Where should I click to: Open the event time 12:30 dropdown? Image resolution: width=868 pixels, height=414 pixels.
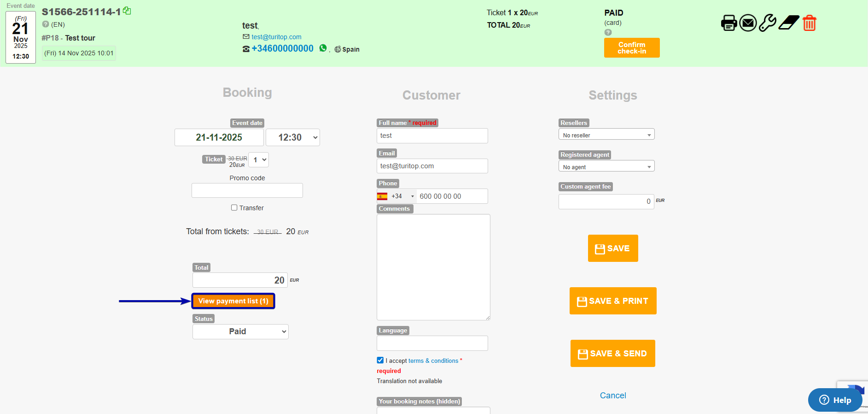pos(293,137)
